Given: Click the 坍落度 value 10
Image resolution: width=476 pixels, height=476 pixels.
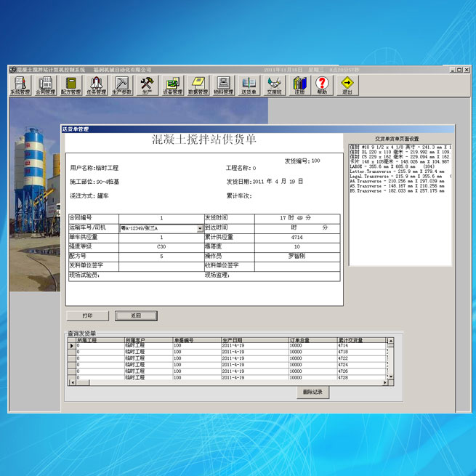Looking at the screenshot, I should (297, 247).
